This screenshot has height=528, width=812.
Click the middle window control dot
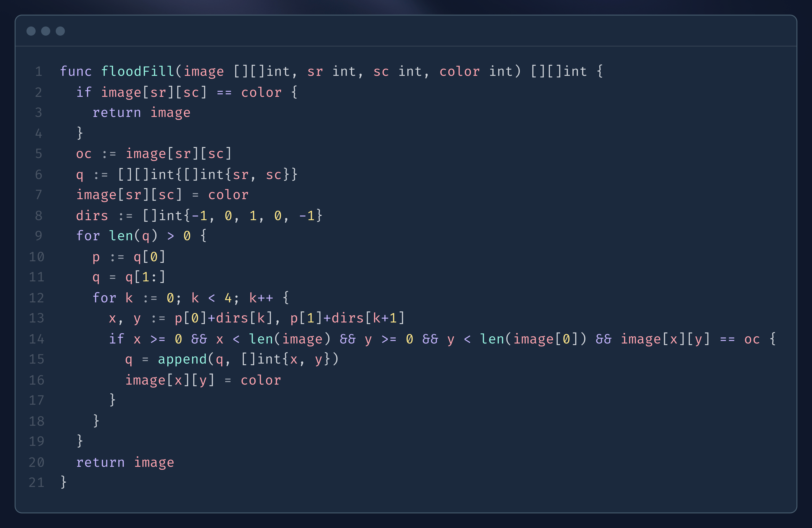tap(46, 31)
